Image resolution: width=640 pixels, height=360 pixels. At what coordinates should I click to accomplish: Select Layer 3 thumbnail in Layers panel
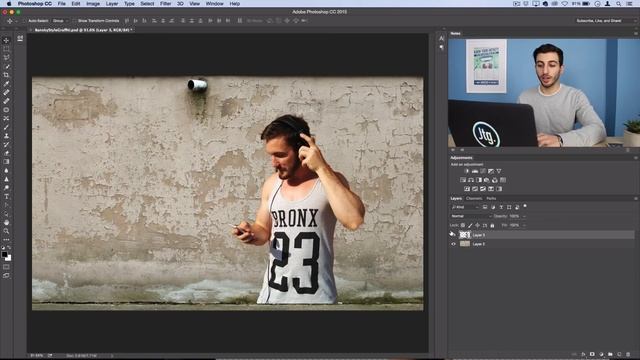point(465,235)
